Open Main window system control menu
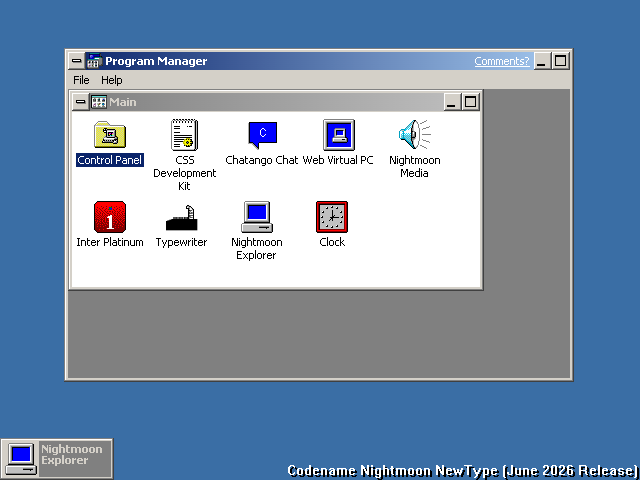 pyautogui.click(x=81, y=102)
